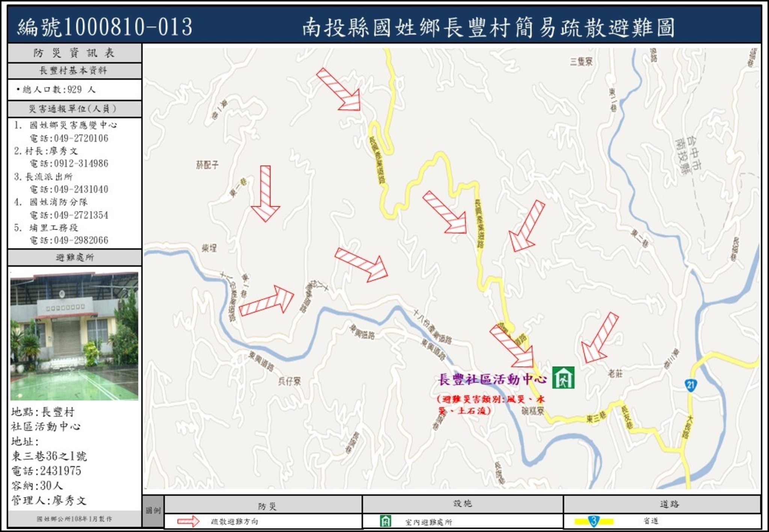Viewport: 769px width, 532px height.
Task: Click the 兵仔寮 place label on the map
Action: click(289, 381)
